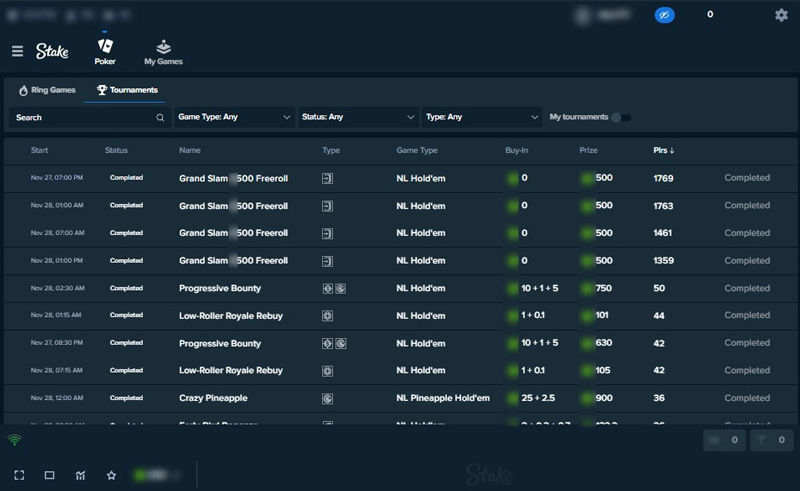This screenshot has height=491, width=800.
Task: Sort the table by Plrs column header
Action: pyautogui.click(x=663, y=150)
